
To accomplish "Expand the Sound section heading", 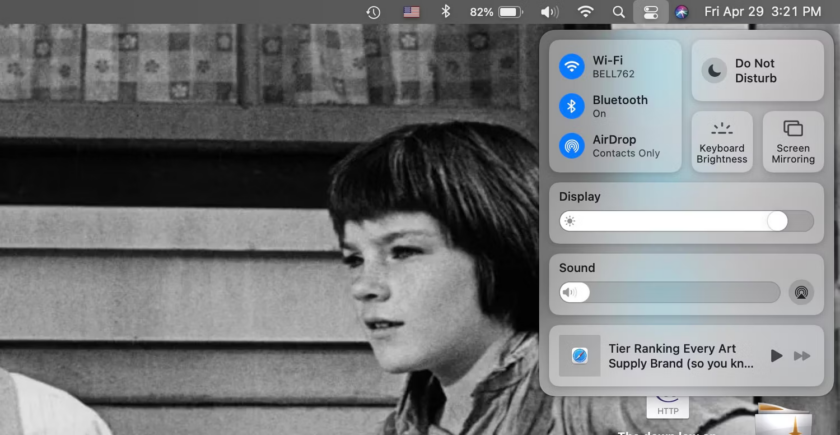I will pos(577,268).
